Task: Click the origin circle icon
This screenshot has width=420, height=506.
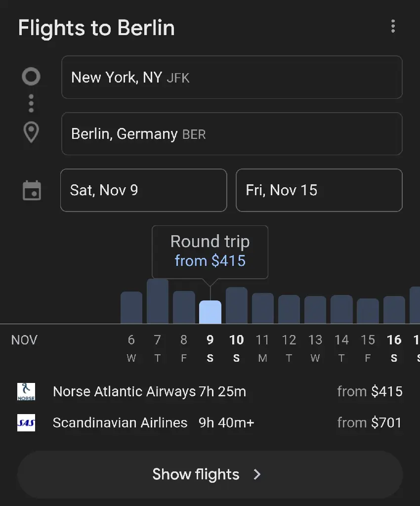Action: (31, 77)
